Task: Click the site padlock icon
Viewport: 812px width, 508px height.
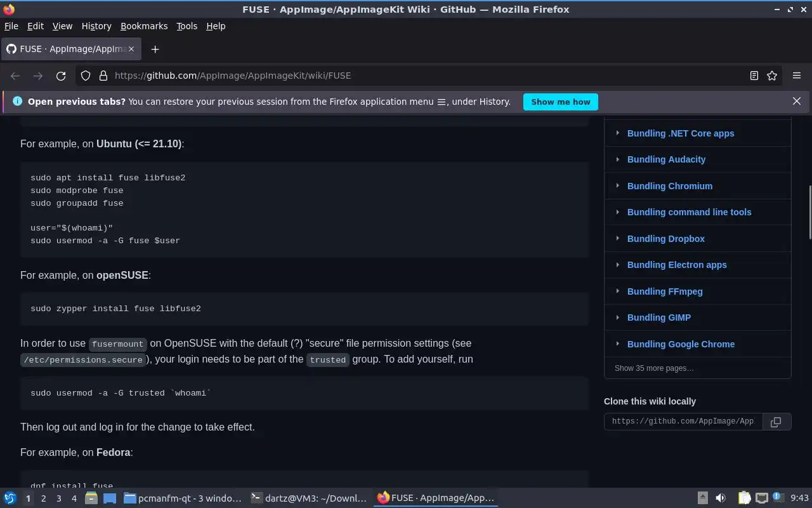Action: (x=103, y=76)
